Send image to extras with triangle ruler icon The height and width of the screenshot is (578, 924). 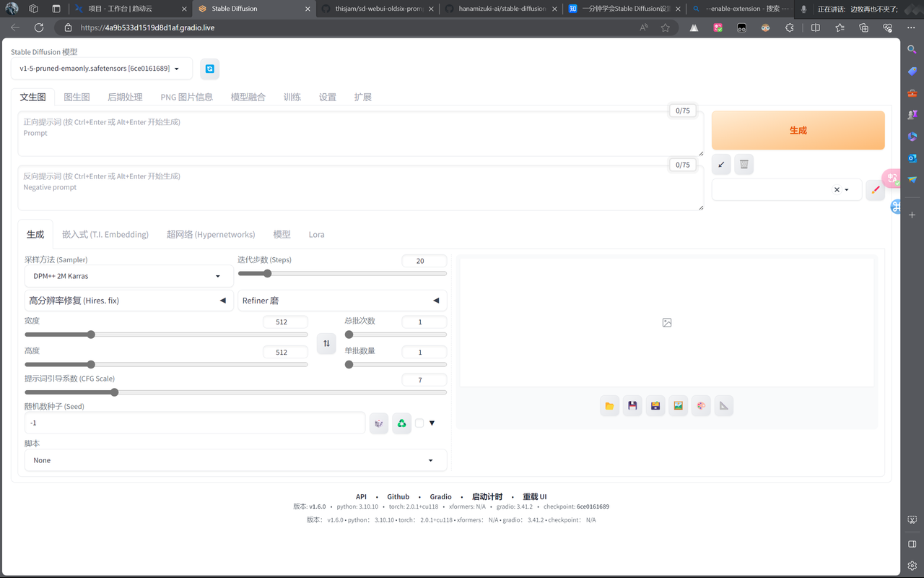724,406
